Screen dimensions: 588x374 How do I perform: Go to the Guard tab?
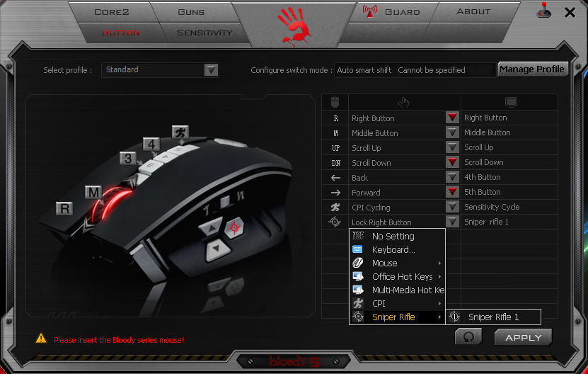[x=402, y=12]
